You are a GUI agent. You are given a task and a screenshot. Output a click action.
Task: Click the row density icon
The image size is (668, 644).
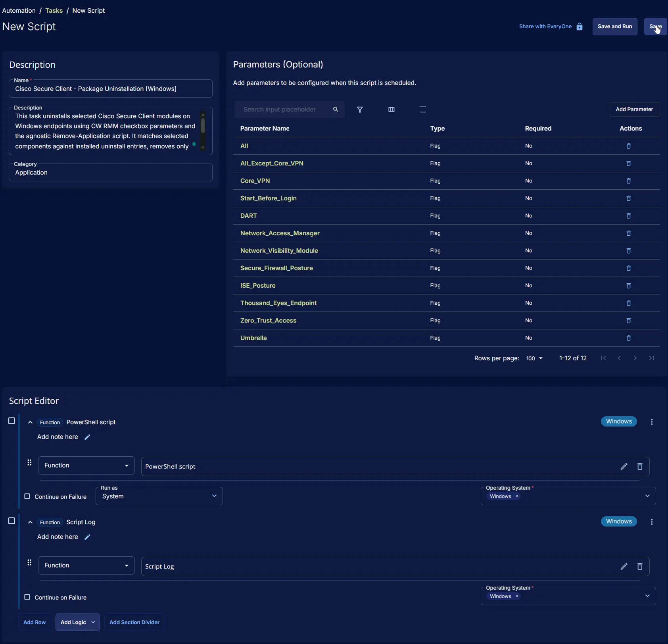coord(422,110)
